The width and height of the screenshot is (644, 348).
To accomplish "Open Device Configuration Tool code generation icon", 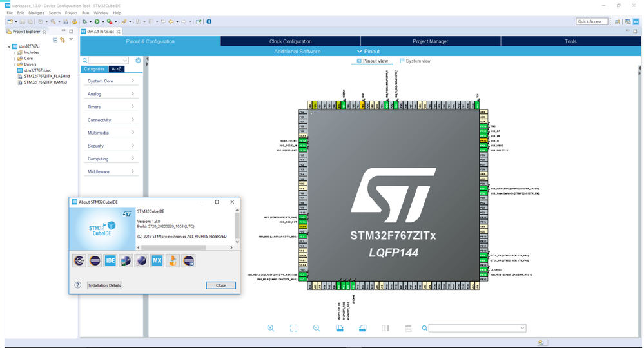I will point(75,21).
